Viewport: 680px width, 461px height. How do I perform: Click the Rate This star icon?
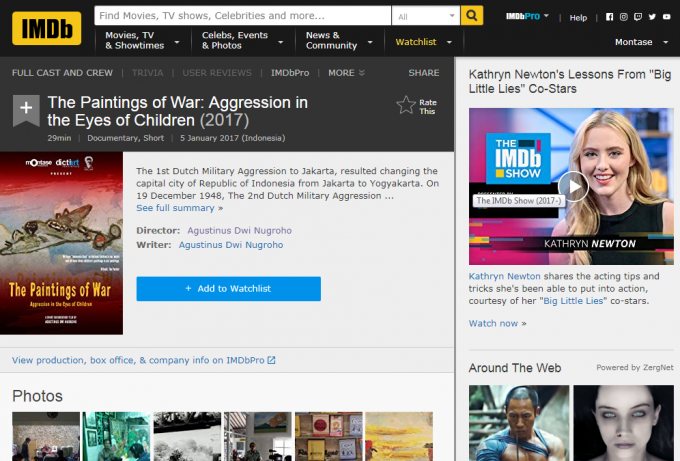point(406,106)
